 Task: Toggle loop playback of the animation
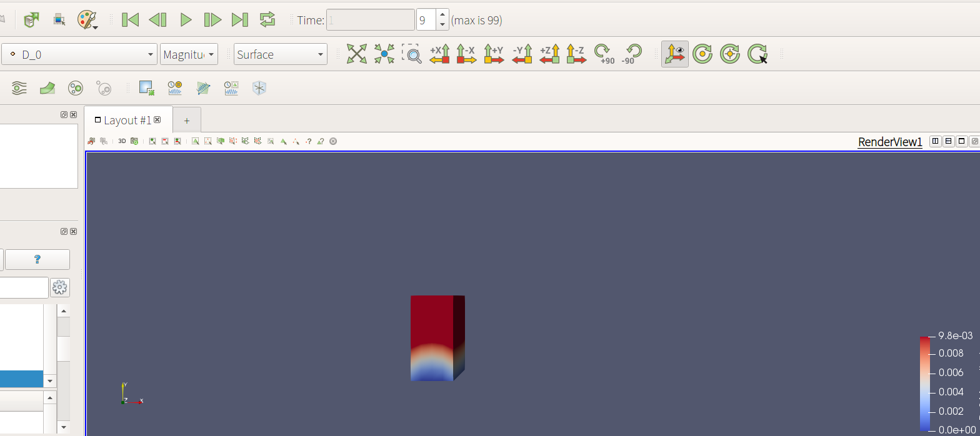click(267, 20)
